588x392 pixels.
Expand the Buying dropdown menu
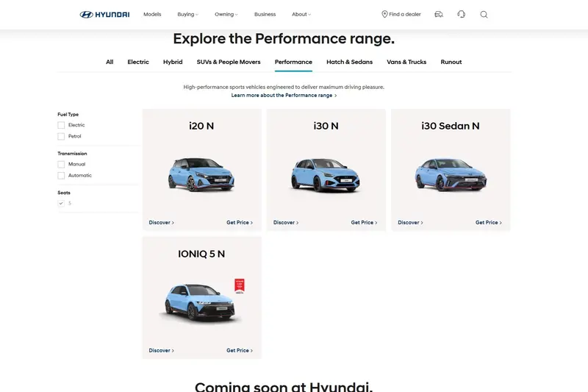(x=188, y=14)
